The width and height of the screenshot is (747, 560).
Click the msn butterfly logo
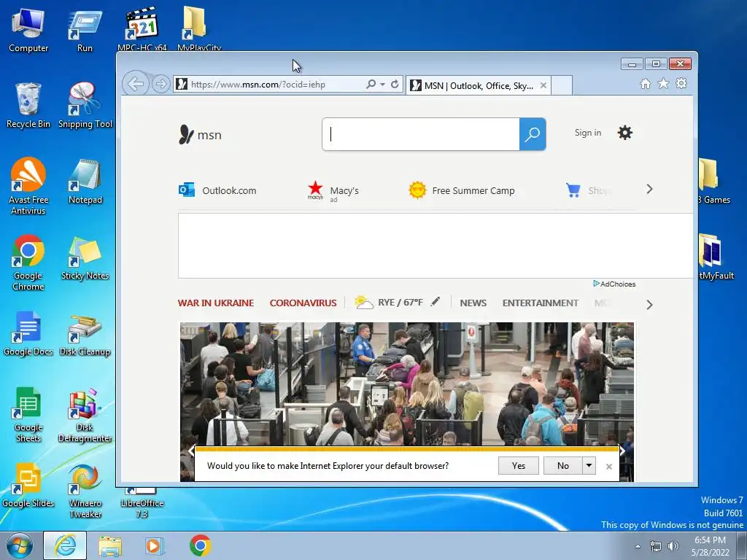click(200, 135)
